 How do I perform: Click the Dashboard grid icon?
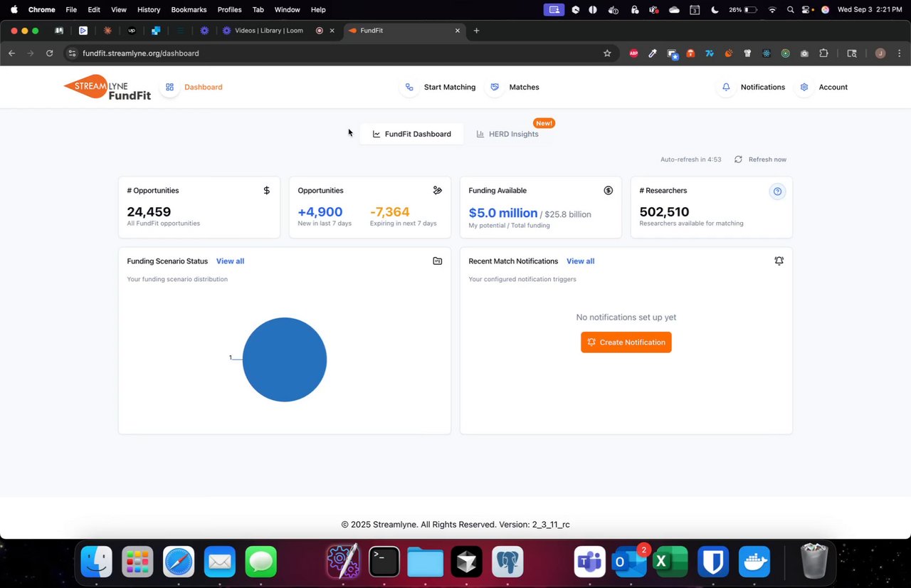pyautogui.click(x=169, y=87)
